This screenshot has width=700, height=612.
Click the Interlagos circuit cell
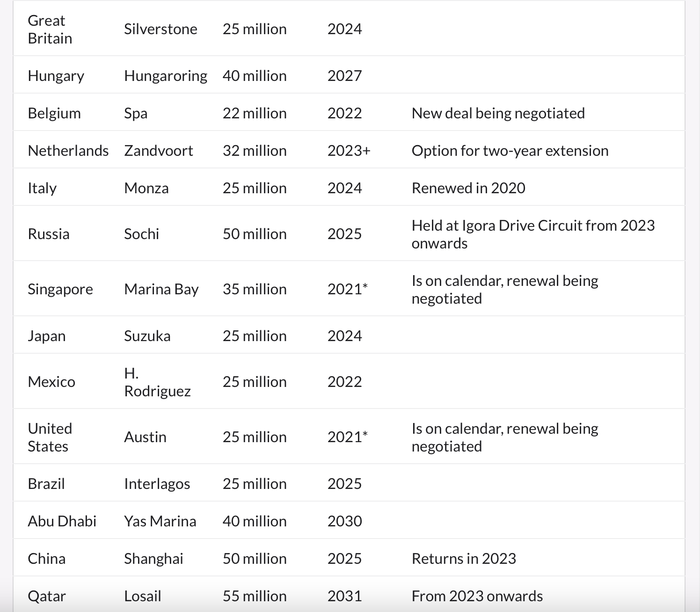point(157,484)
